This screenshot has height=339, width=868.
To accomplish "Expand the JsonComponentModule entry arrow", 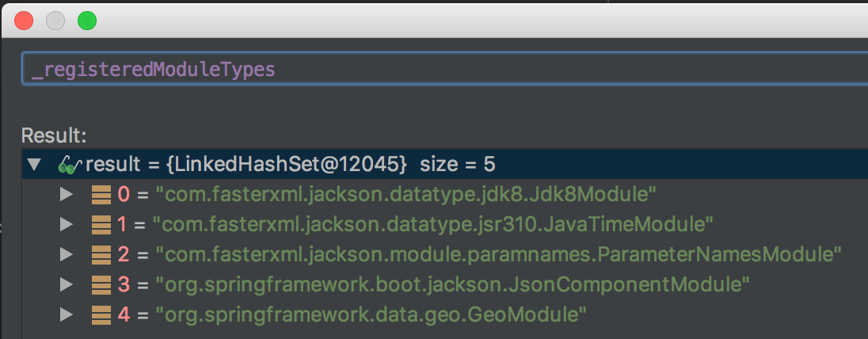I will (x=67, y=284).
